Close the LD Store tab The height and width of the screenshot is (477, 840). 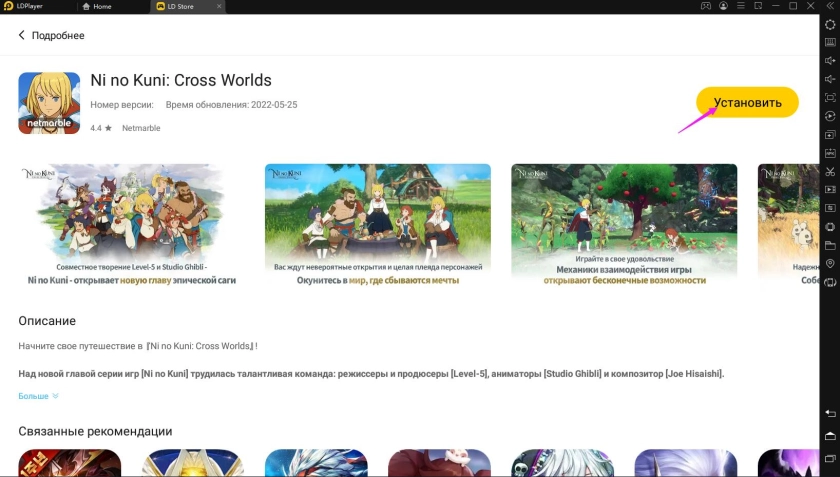click(x=219, y=6)
